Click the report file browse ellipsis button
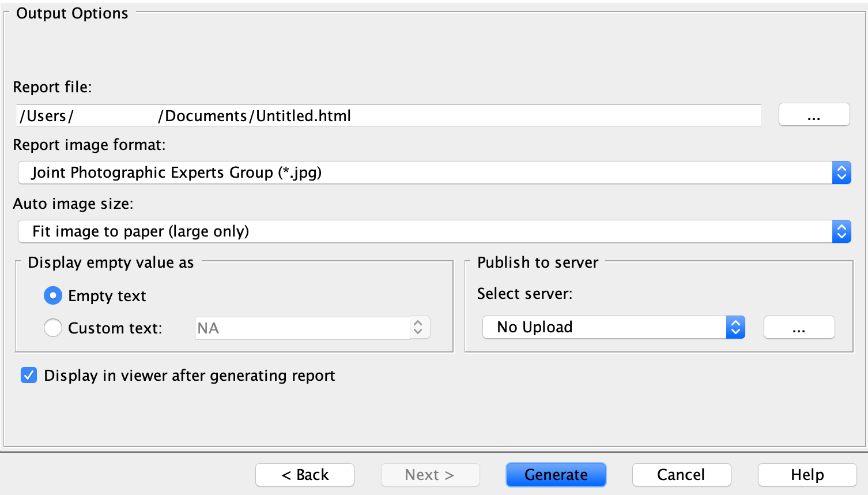Viewport: 868px width, 495px height. pyautogui.click(x=814, y=115)
